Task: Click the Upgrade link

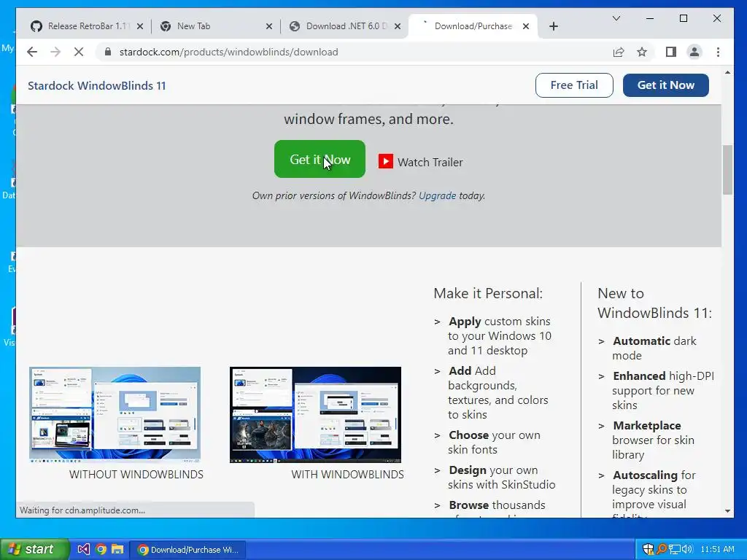Action: point(438,195)
